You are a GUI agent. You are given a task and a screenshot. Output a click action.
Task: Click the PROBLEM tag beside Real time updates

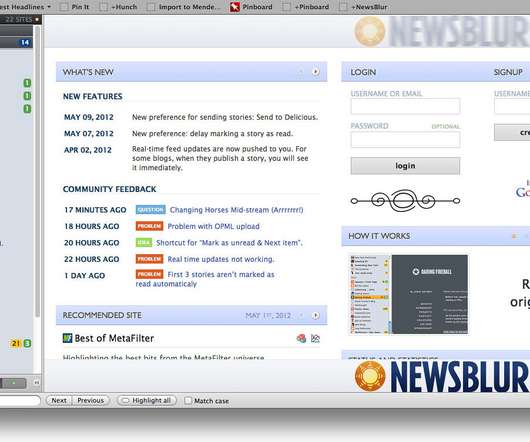(149, 259)
